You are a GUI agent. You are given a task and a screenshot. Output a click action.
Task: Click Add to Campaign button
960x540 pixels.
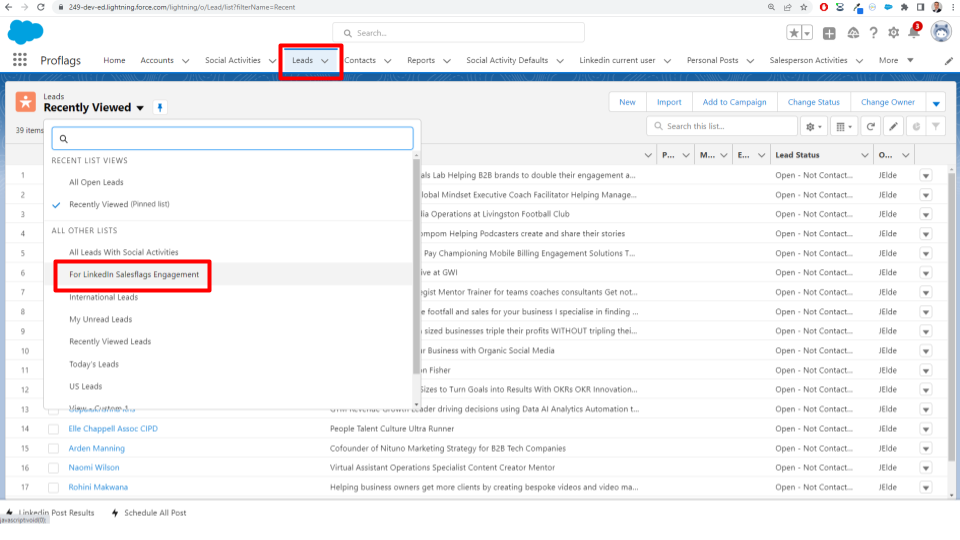coord(734,102)
